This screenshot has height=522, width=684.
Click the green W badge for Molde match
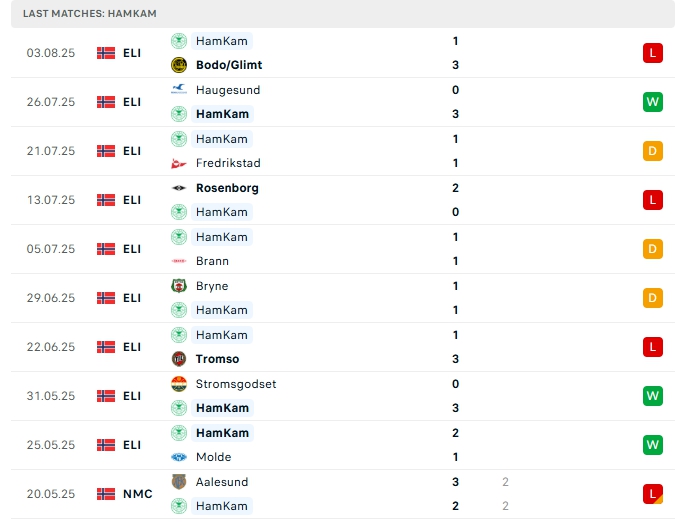pos(653,445)
